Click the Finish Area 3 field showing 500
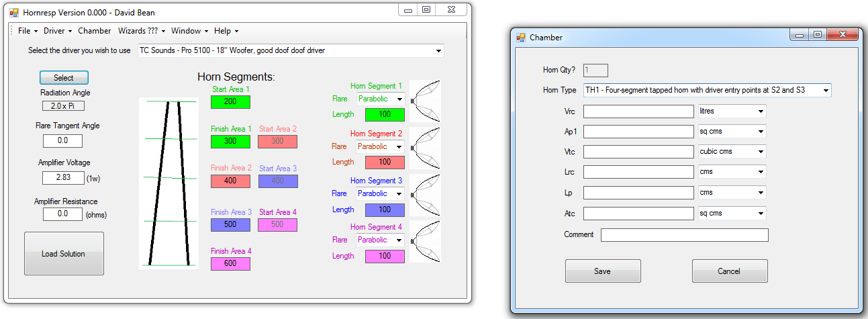868x319 pixels. pyautogui.click(x=230, y=224)
